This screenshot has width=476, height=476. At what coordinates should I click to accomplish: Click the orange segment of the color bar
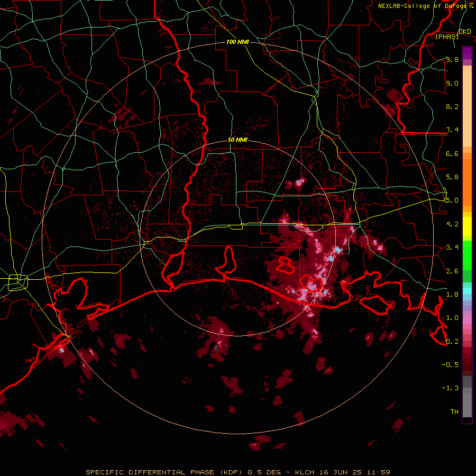tap(467, 180)
